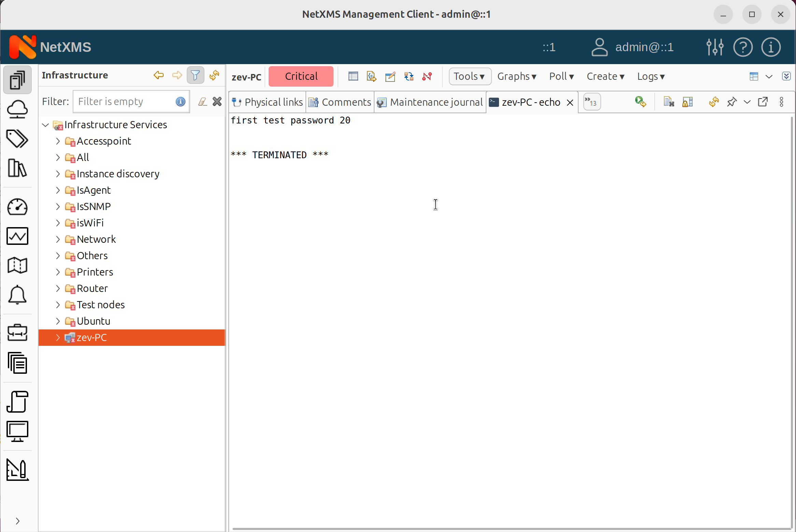Screen dimensions: 796x532
Task: Clear the filter with the eraser icon
Action: pos(202,102)
